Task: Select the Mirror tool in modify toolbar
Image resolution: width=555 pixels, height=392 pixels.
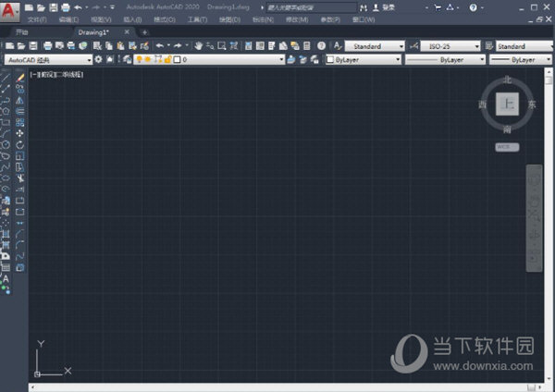Action: 20,100
